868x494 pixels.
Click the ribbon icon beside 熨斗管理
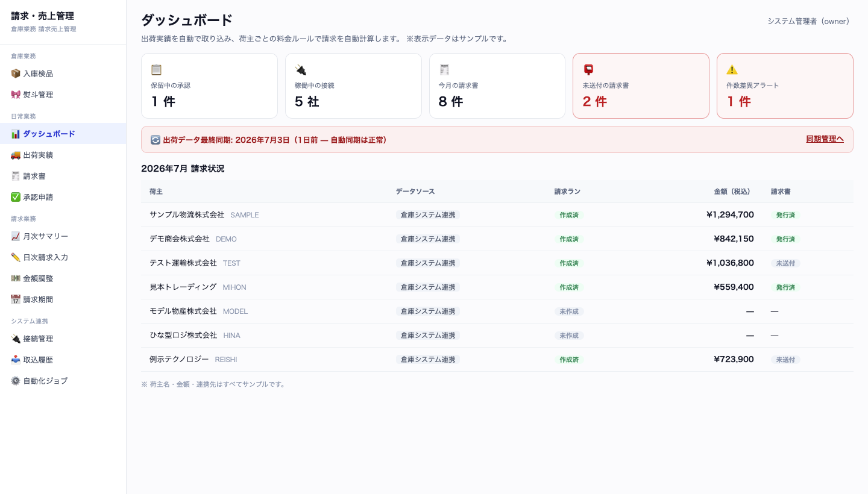16,95
